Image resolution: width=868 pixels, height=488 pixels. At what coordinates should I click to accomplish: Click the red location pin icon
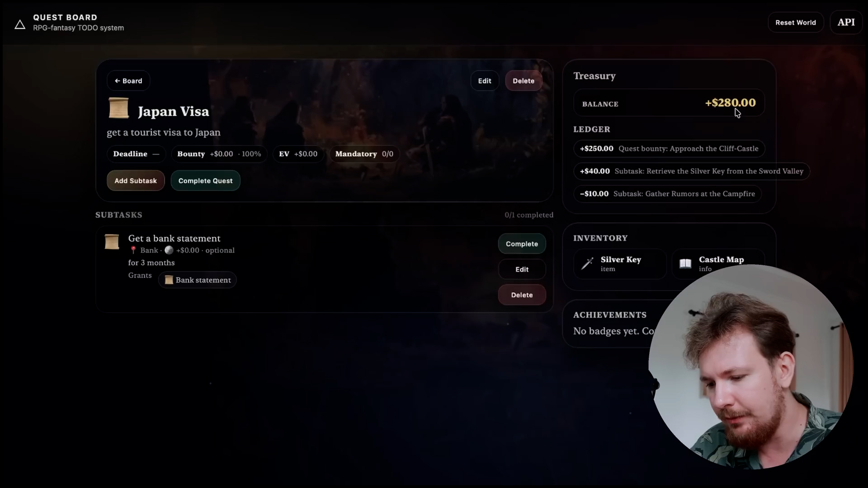tap(133, 250)
